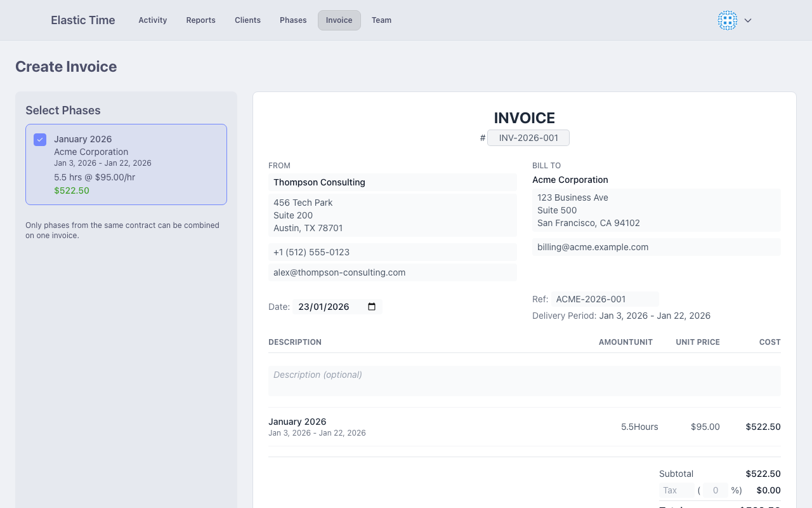The image size is (812, 508).
Task: Click the Thompson Consulting company name field
Action: click(x=392, y=182)
